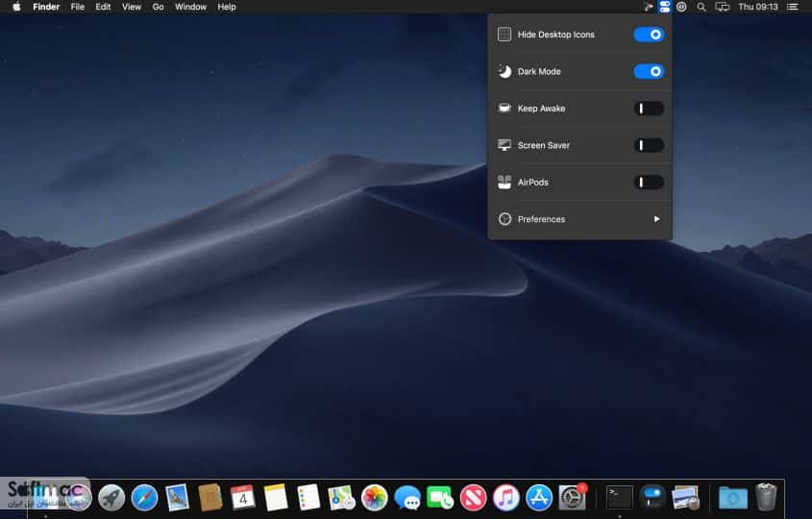Open the File menu
This screenshot has height=519, width=812.
tap(78, 7)
